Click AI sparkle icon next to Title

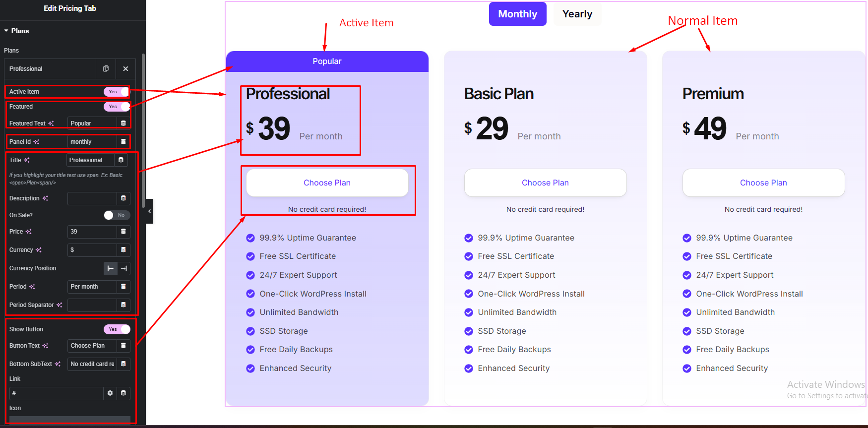[x=27, y=160]
